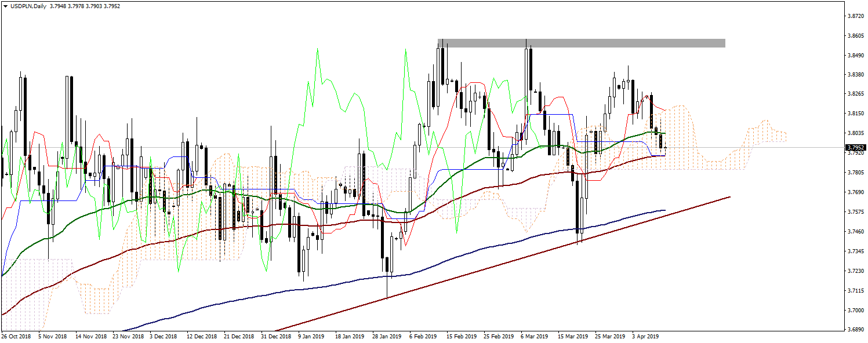Click the 3.7115 price axis label
Viewport: 868px width, 343px height.
[855, 291]
